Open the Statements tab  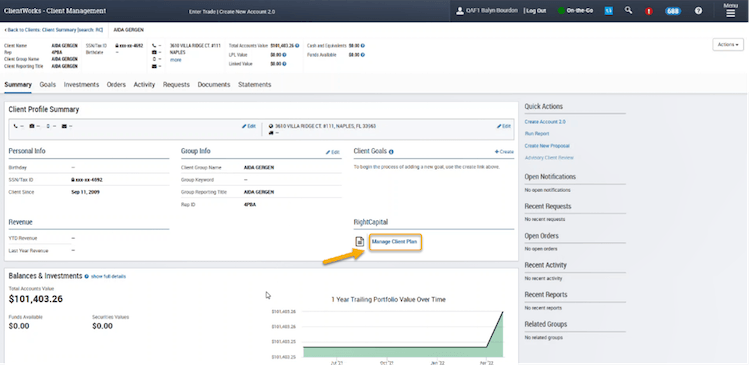click(x=254, y=84)
